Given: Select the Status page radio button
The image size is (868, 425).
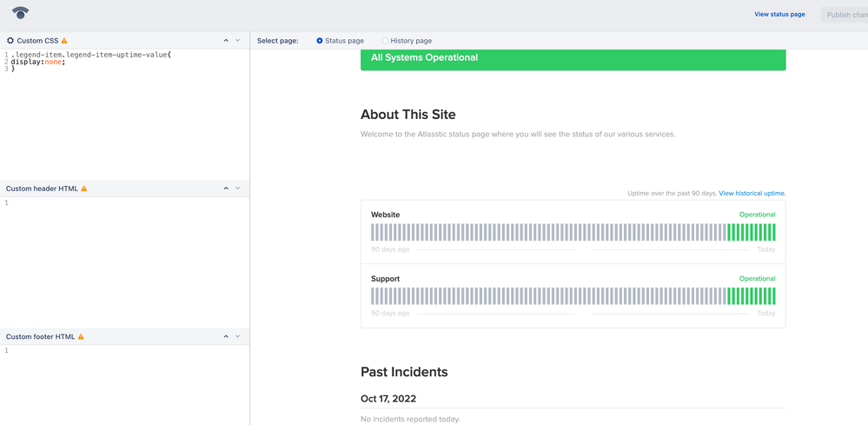Looking at the screenshot, I should 320,40.
